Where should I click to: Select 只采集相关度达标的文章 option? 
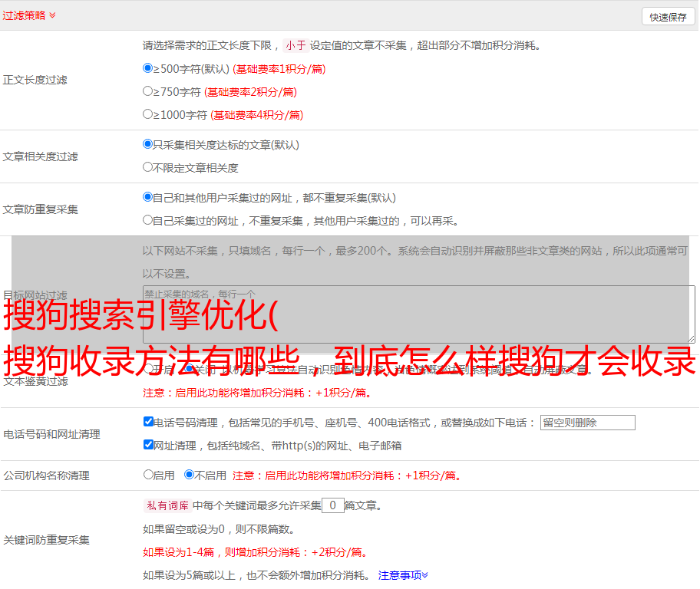(x=148, y=144)
